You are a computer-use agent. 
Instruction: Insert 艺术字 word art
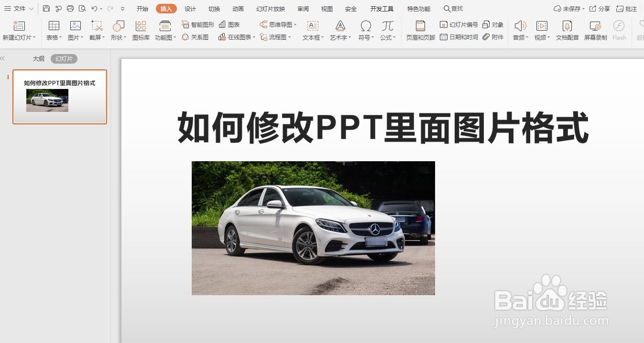pyautogui.click(x=340, y=31)
